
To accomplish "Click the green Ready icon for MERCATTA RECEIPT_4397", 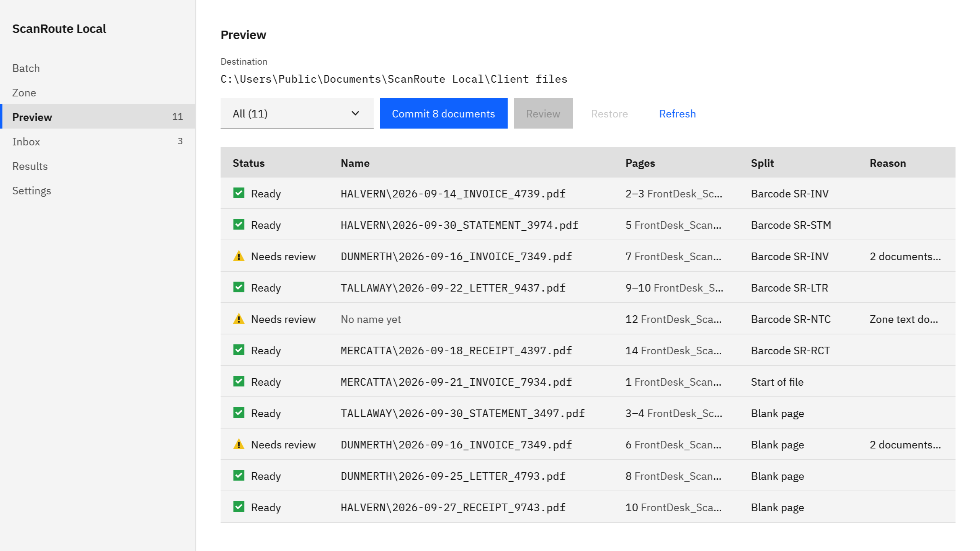I will click(239, 350).
